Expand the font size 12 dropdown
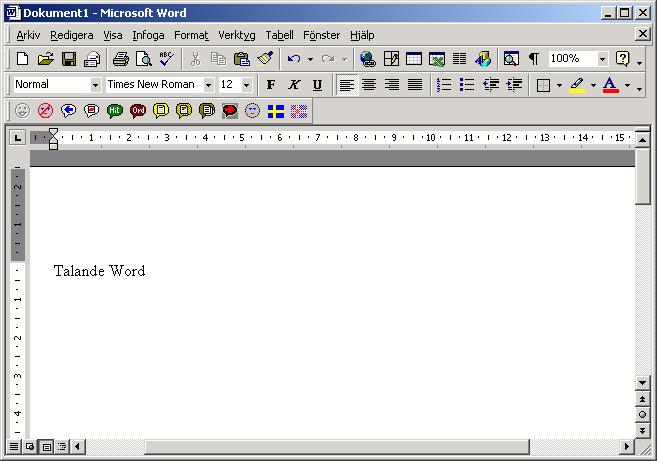The width and height of the screenshot is (657, 461). [x=247, y=85]
